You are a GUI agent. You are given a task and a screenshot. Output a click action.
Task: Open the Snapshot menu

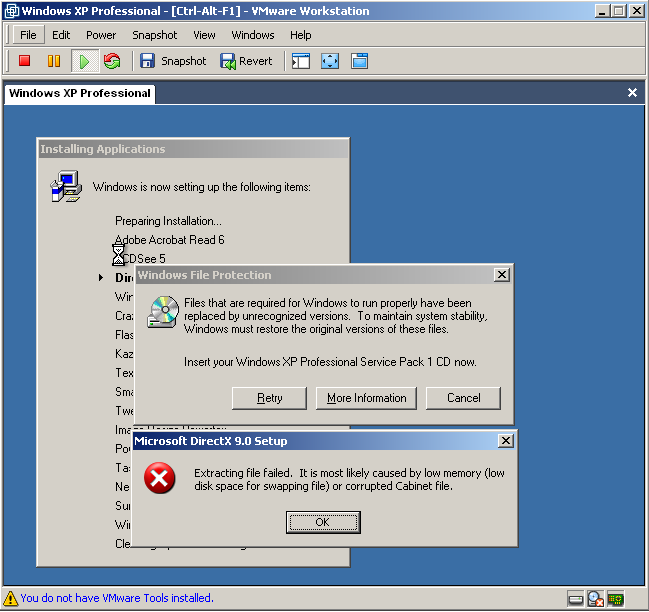pyautogui.click(x=154, y=35)
